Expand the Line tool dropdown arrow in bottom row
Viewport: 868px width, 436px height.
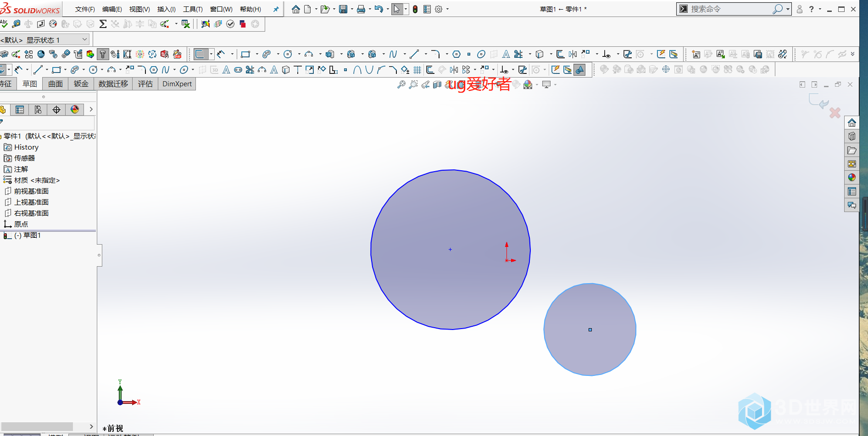pyautogui.click(x=47, y=70)
